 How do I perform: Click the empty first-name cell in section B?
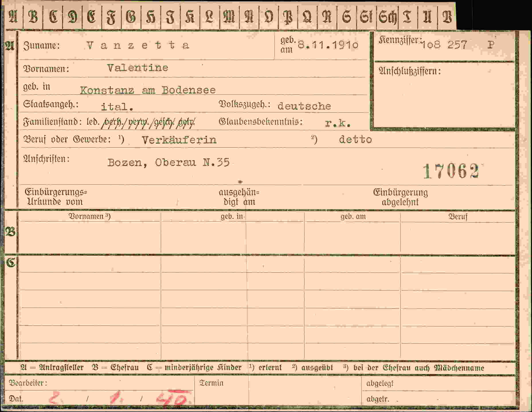coord(90,237)
